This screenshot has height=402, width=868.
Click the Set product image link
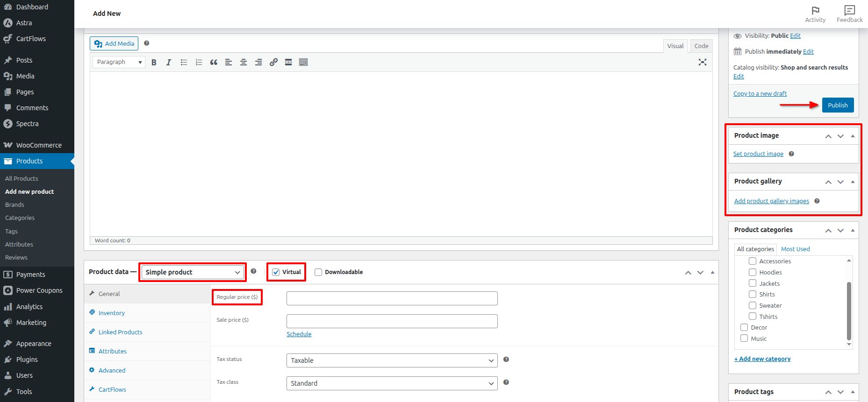pos(758,154)
